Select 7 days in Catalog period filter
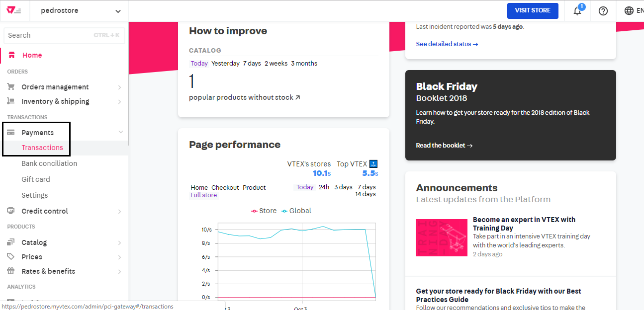Screen dimensions: 644x310 pyautogui.click(x=252, y=63)
